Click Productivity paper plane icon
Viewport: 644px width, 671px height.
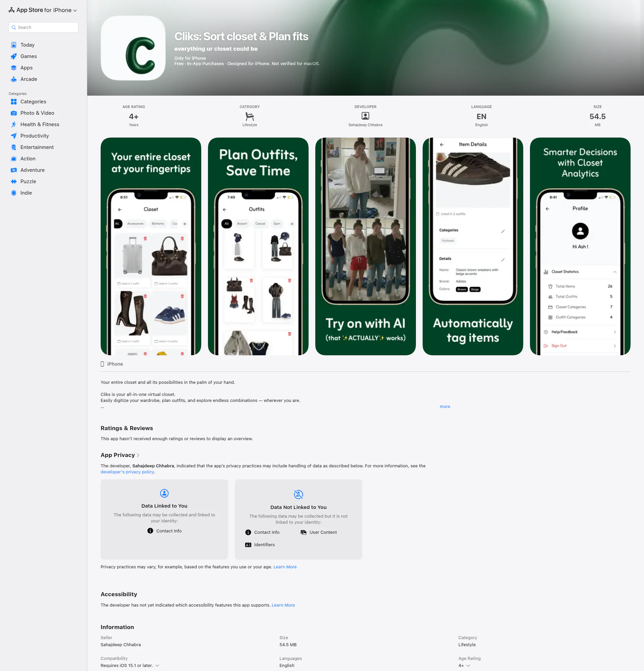14,136
